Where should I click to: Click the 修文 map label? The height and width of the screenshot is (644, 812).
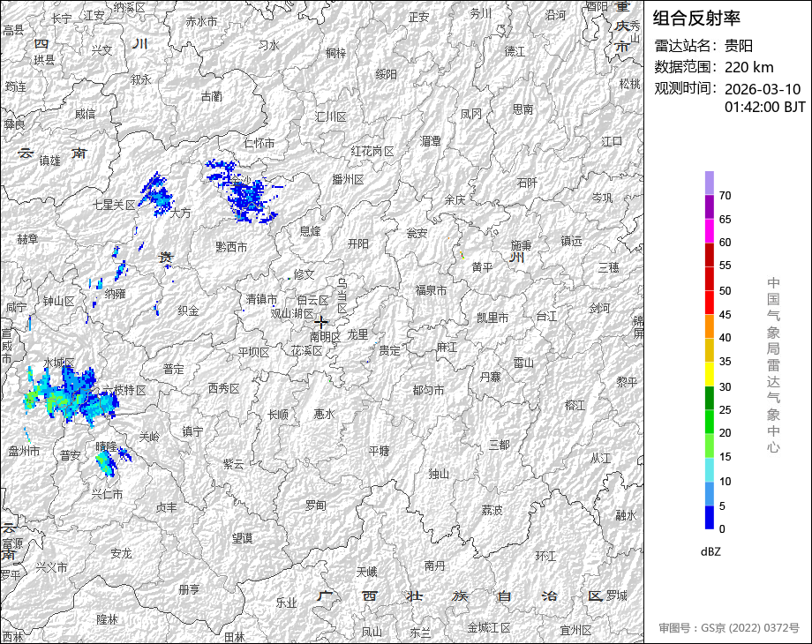[x=304, y=274]
